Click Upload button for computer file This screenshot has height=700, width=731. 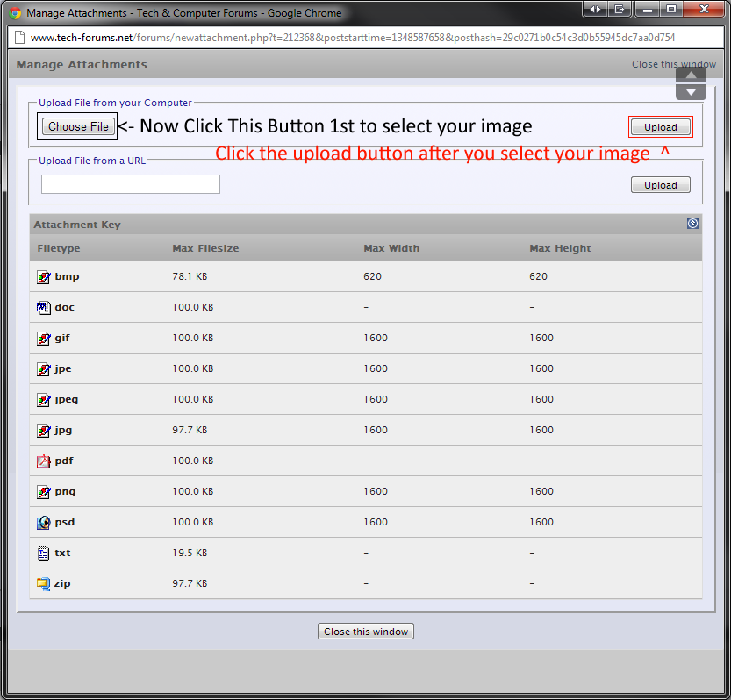pyautogui.click(x=660, y=127)
